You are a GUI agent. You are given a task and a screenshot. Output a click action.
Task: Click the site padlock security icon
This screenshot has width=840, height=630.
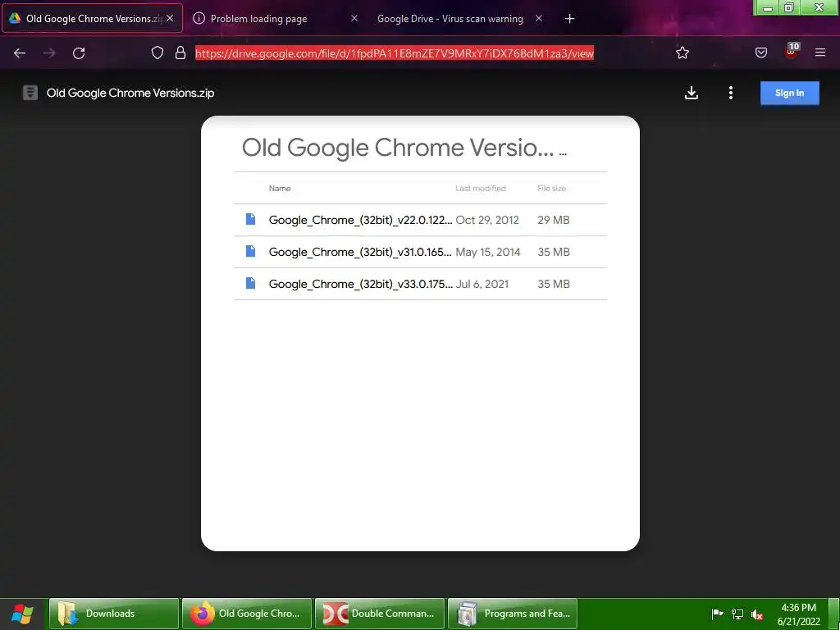click(x=180, y=52)
